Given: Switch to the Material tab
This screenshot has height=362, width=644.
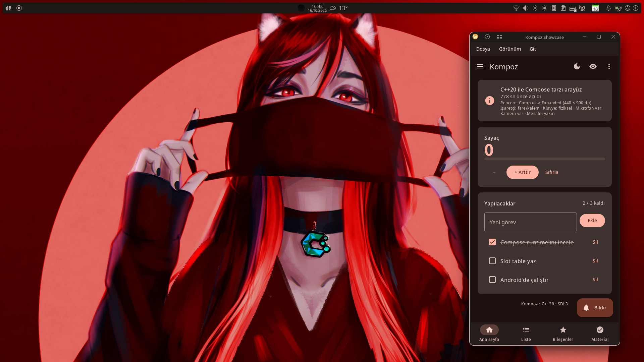Looking at the screenshot, I should 600,334.
